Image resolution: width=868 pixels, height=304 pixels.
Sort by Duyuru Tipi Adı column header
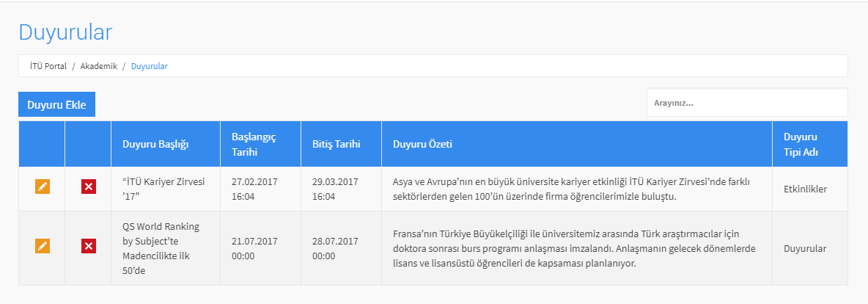point(801,144)
